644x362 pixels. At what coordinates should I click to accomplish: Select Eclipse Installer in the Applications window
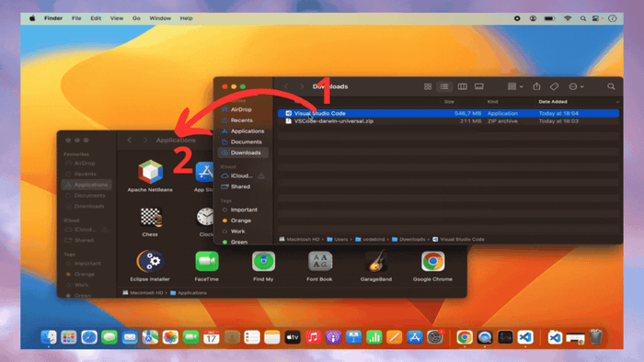point(150,266)
